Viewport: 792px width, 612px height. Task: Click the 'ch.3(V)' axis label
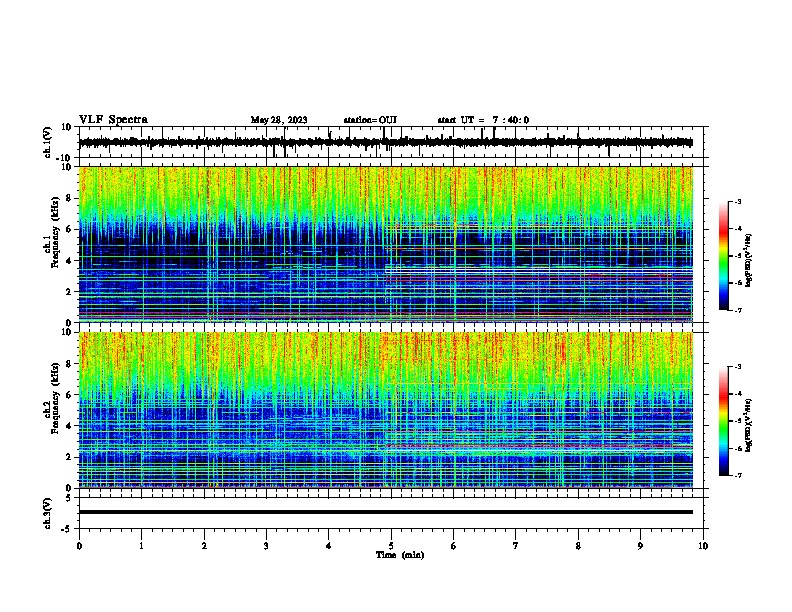(x=48, y=514)
